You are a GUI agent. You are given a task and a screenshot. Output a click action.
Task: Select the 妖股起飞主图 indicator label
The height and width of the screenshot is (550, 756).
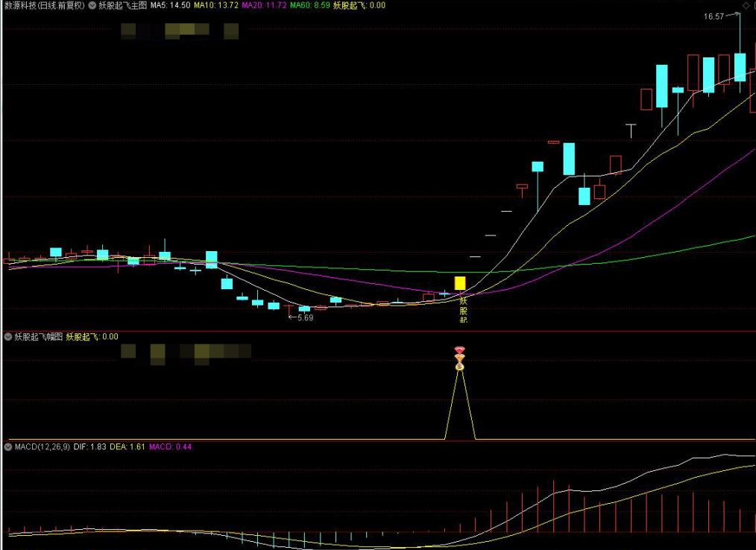(x=122, y=5)
